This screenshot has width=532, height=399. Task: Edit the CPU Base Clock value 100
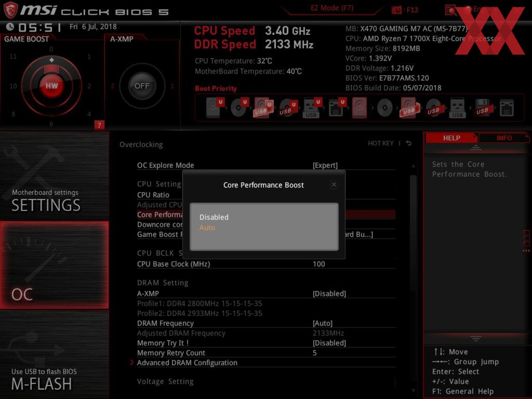click(319, 264)
